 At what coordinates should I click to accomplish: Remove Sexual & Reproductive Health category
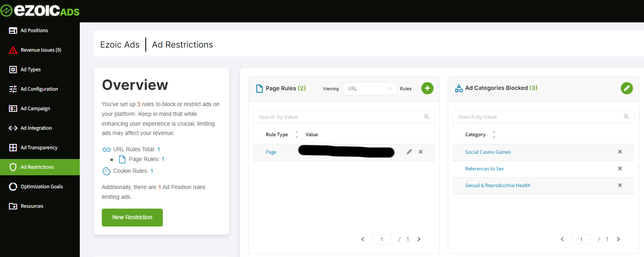620,185
